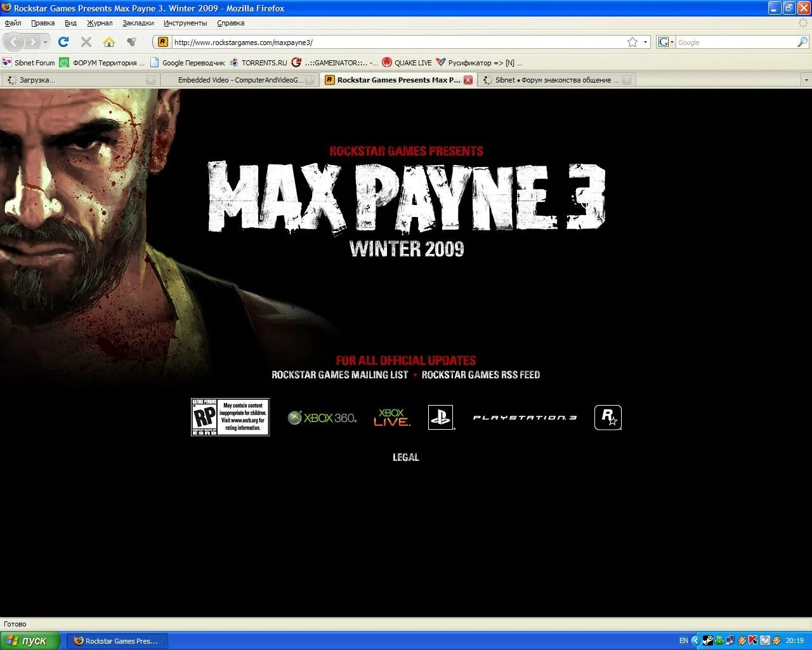
Task: Close the Rockstar Games Presents tab
Action: tap(468, 80)
